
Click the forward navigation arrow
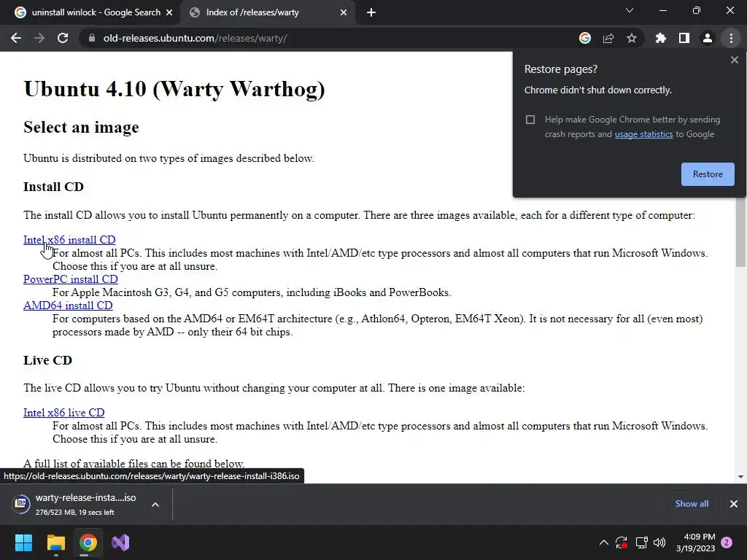click(x=39, y=38)
